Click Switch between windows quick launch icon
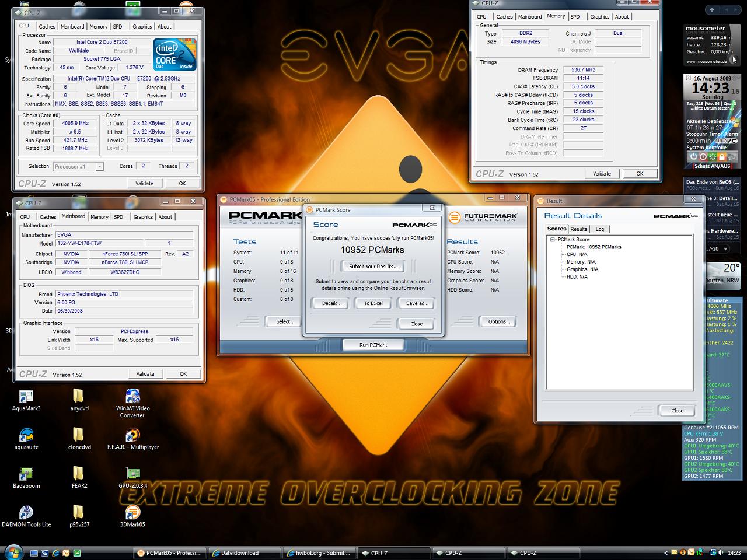 45,552
